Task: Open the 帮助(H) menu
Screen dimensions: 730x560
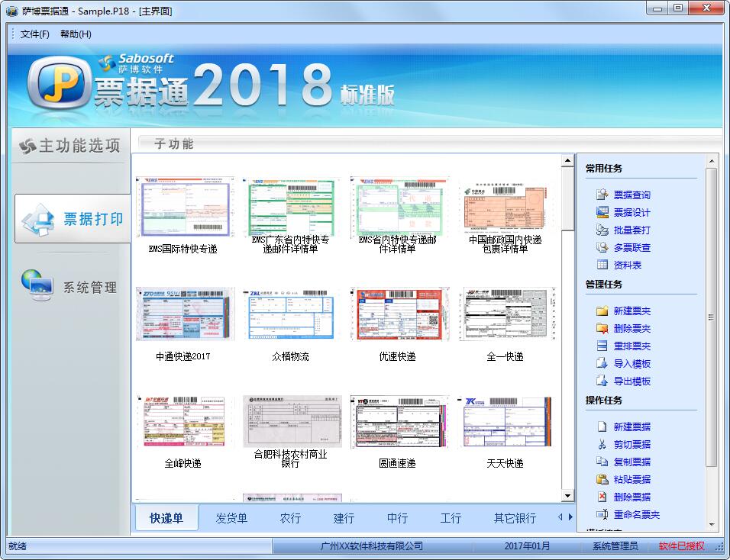Action: (x=76, y=34)
